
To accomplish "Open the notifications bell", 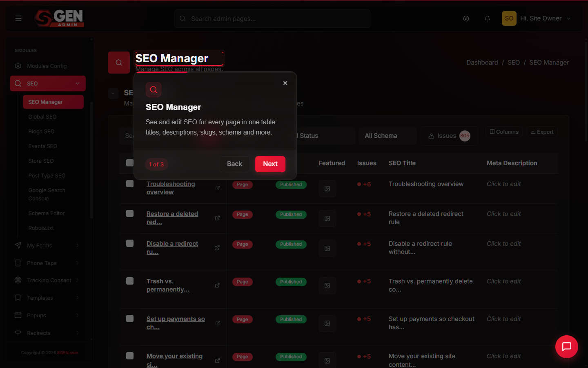I will coord(487,18).
